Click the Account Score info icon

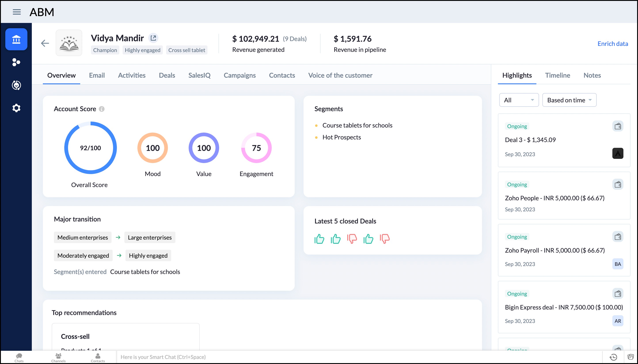click(x=102, y=109)
